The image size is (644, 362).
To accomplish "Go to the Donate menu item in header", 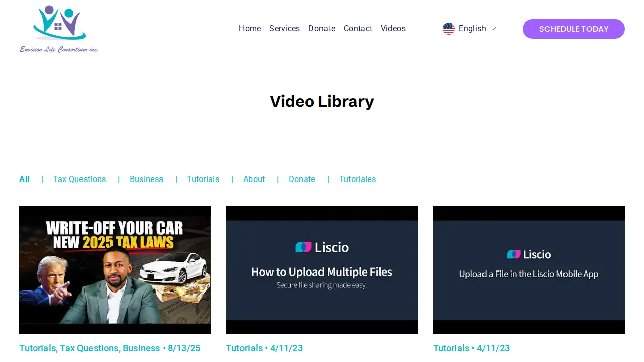I will point(321,29).
